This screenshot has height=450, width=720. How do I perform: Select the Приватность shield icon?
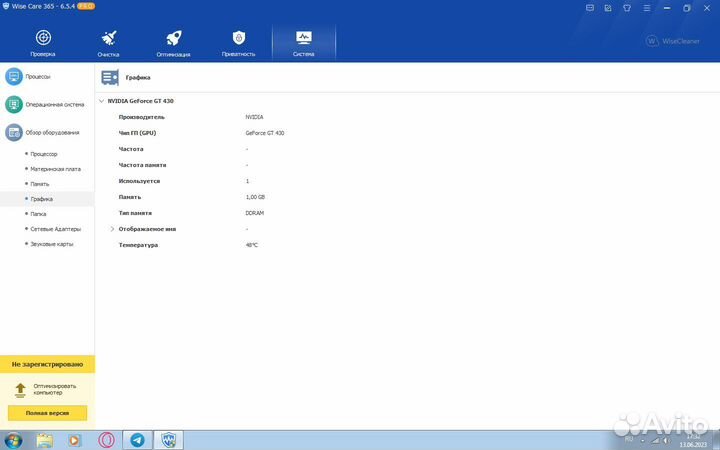click(x=239, y=41)
